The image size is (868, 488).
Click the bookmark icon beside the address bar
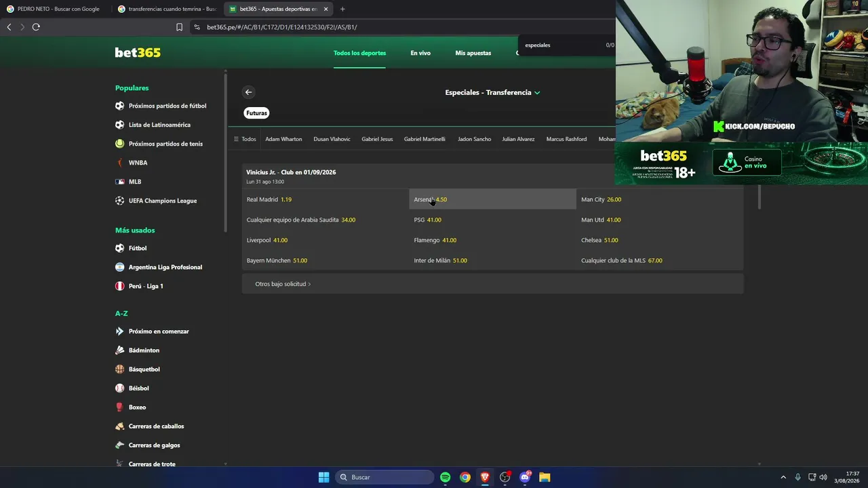[179, 27]
